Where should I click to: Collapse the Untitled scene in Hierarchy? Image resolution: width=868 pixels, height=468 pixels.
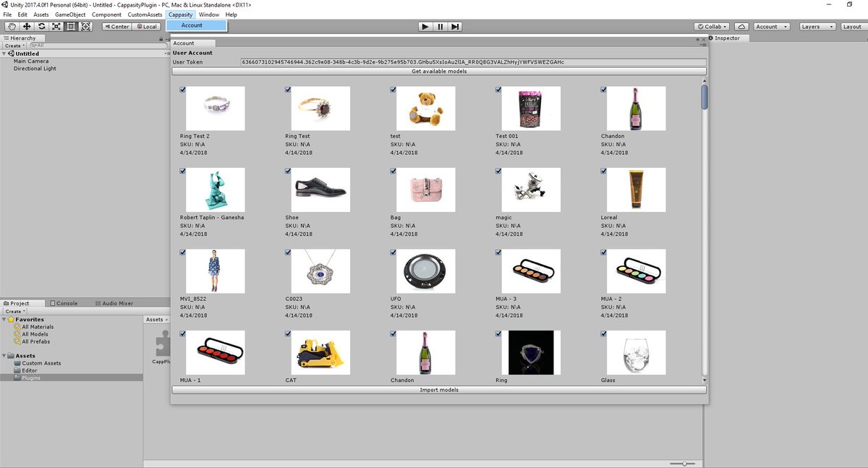4,54
